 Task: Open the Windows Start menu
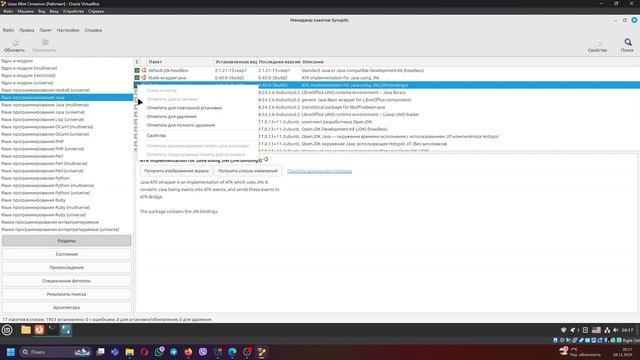(11, 352)
